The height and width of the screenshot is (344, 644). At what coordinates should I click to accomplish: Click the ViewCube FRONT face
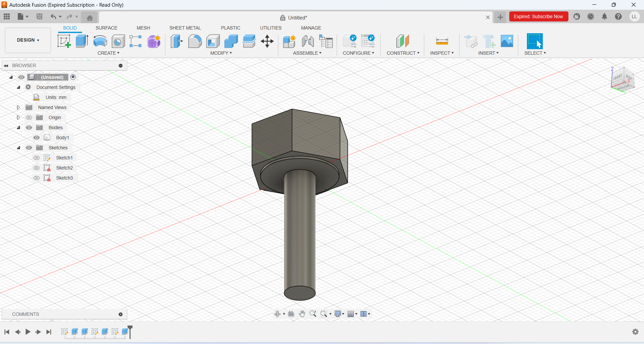(617, 78)
